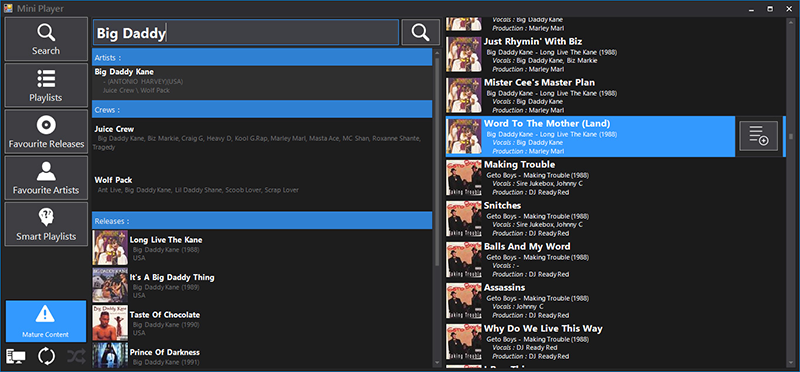Viewport: 800px width, 372px height.
Task: Click Mister Cee's Master Plan album thumbnail
Action: click(x=464, y=95)
